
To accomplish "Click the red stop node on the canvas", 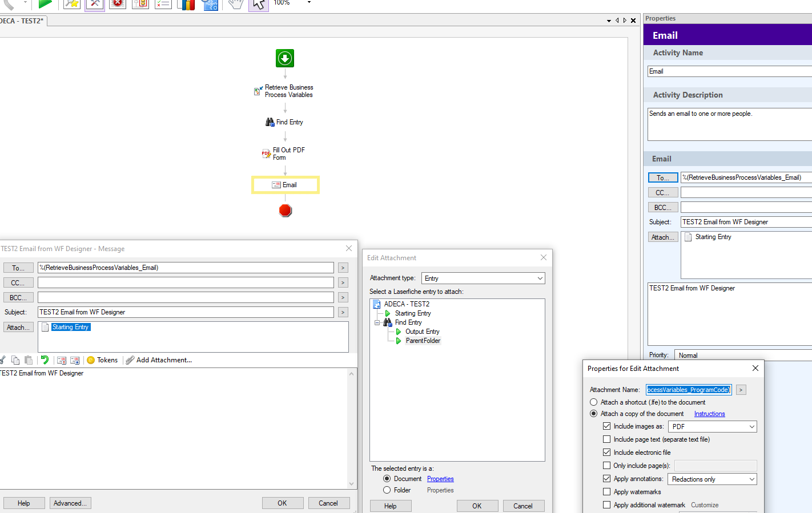I will tap(286, 211).
